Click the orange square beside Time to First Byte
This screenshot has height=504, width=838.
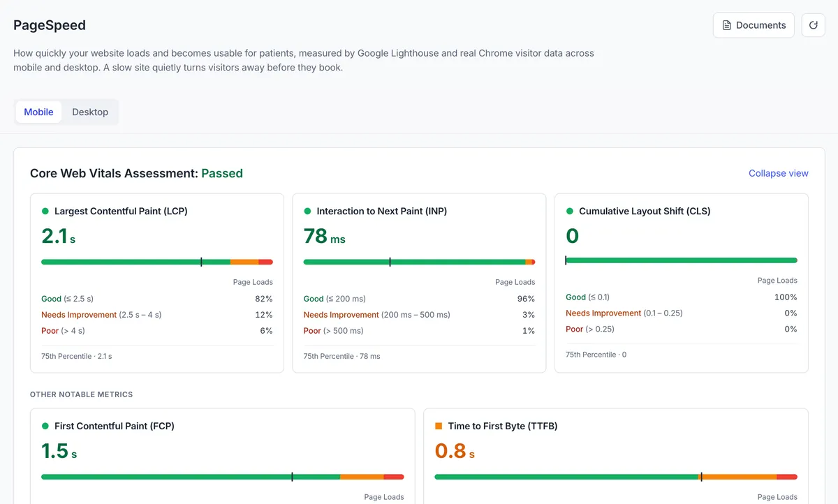coord(439,426)
